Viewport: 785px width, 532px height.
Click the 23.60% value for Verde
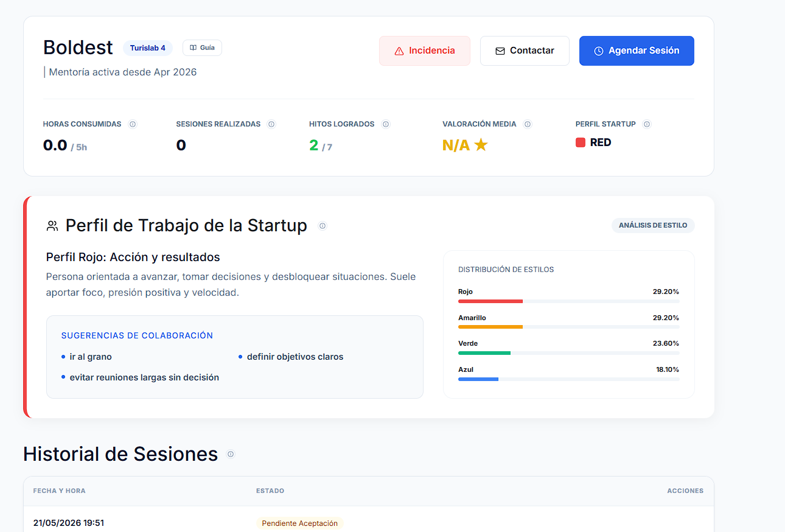[666, 343]
